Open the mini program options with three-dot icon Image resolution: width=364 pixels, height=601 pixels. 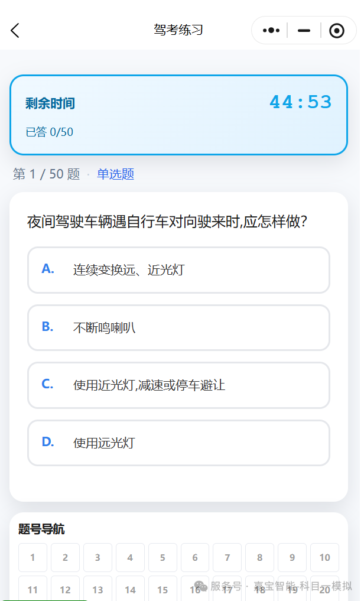[x=270, y=30]
